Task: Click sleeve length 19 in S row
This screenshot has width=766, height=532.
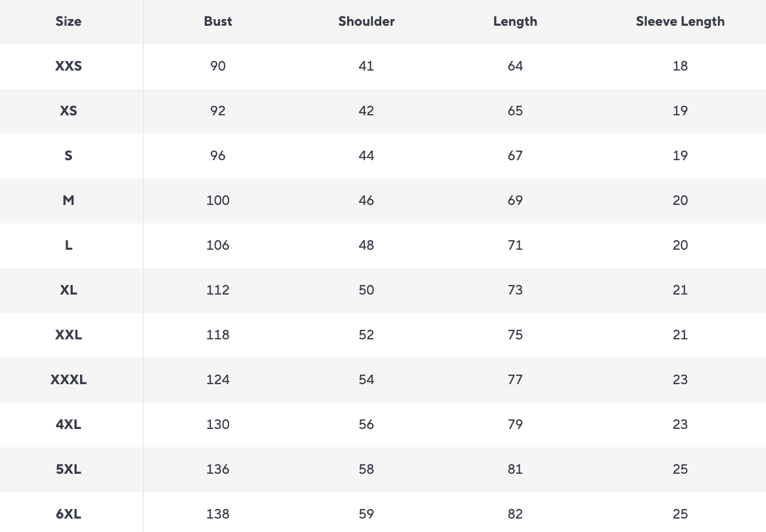Action: (680, 156)
